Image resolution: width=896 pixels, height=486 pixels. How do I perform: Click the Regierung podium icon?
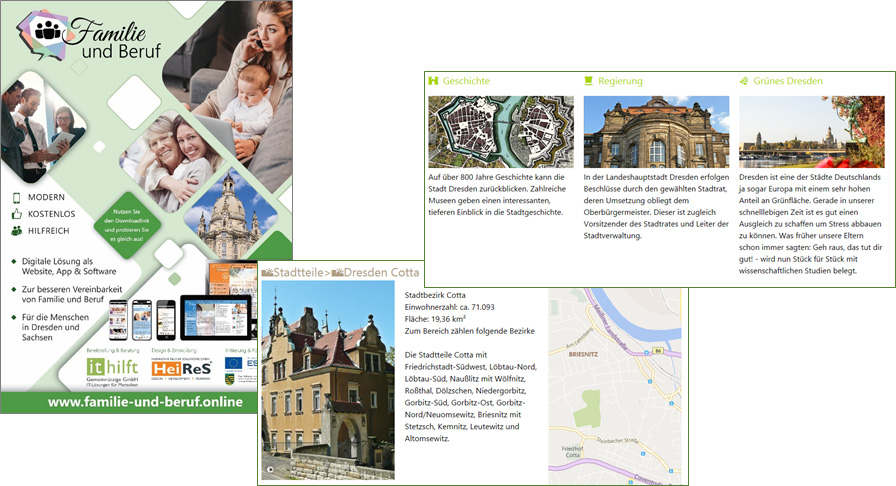(x=589, y=81)
